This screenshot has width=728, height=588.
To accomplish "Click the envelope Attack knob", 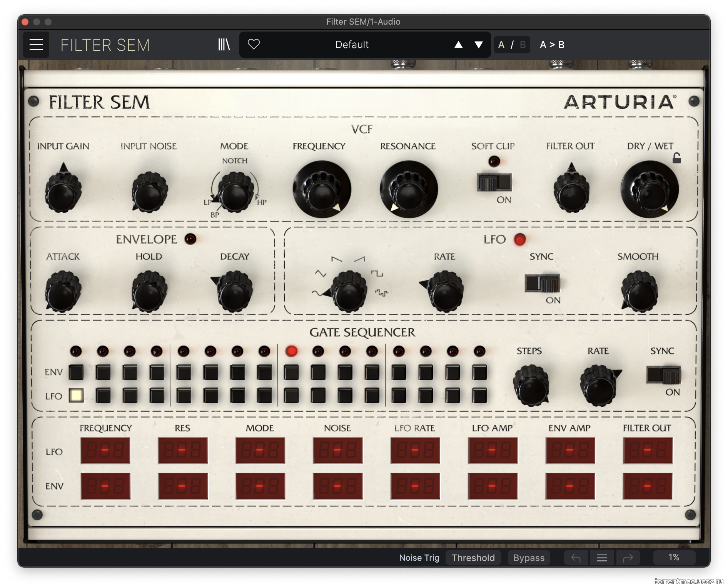I will pyautogui.click(x=63, y=291).
